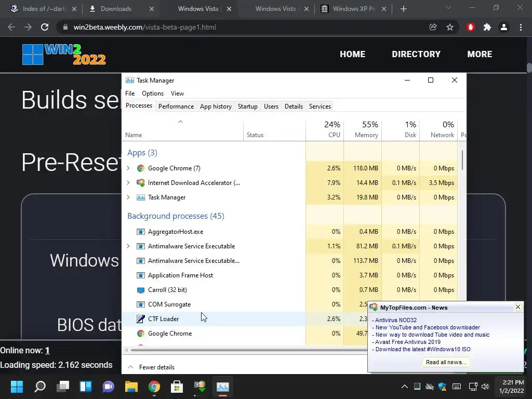The image size is (532, 399).
Task: Click the WIN2 2022 site logo
Action: coord(64,54)
